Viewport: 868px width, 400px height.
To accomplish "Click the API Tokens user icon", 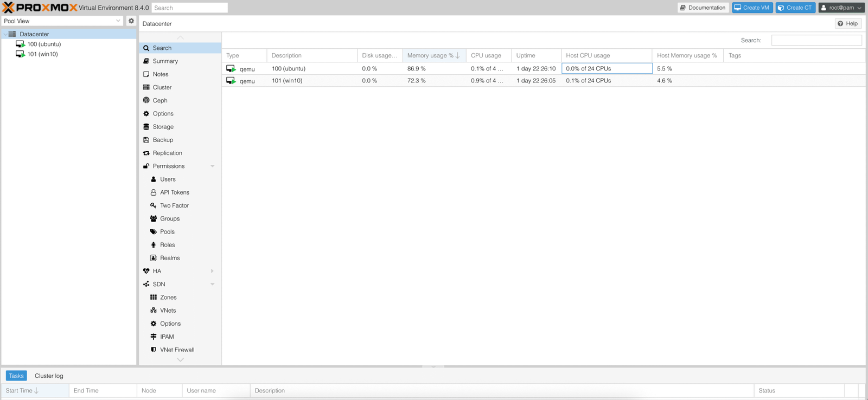I will [x=154, y=192].
